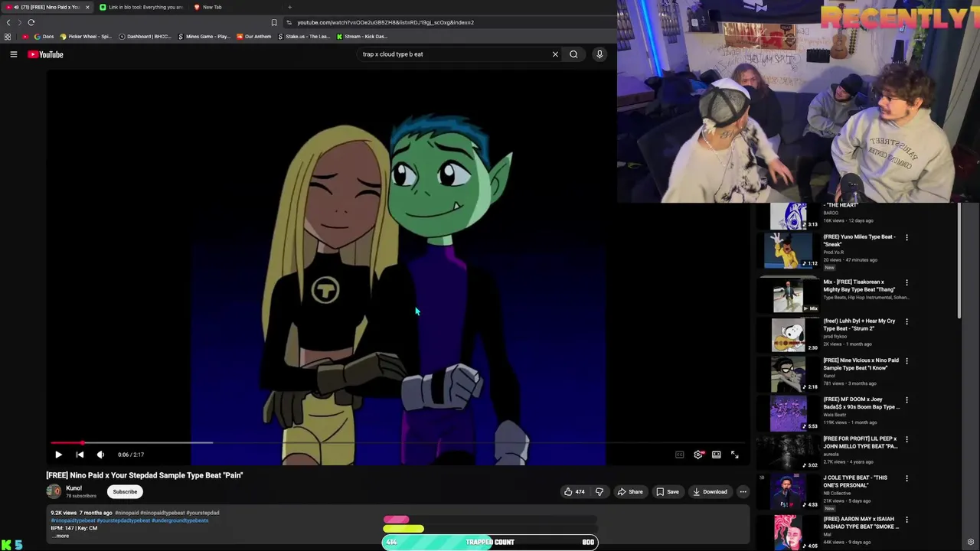This screenshot has width=980, height=551.
Task: Open the #ninopaid hashtag
Action: [126, 513]
